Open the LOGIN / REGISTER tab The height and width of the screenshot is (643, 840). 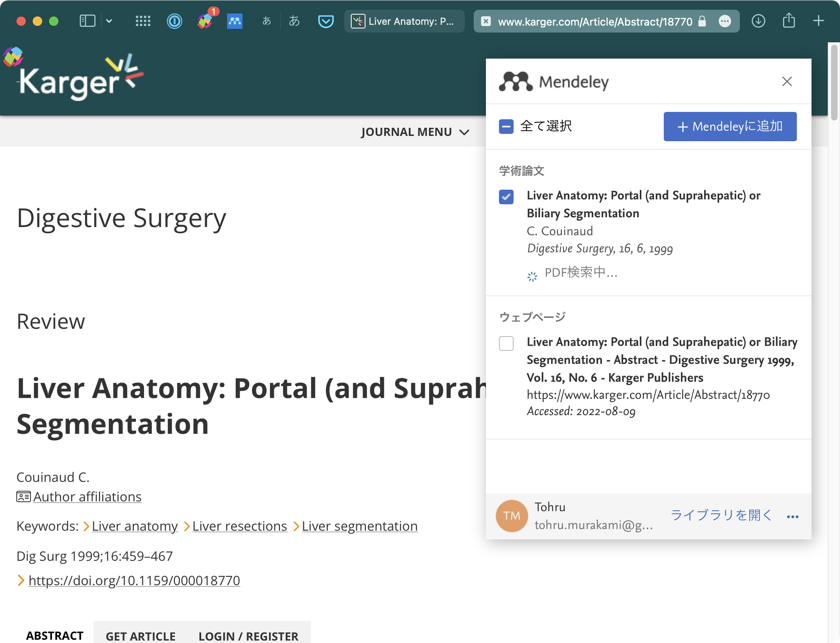[248, 636]
